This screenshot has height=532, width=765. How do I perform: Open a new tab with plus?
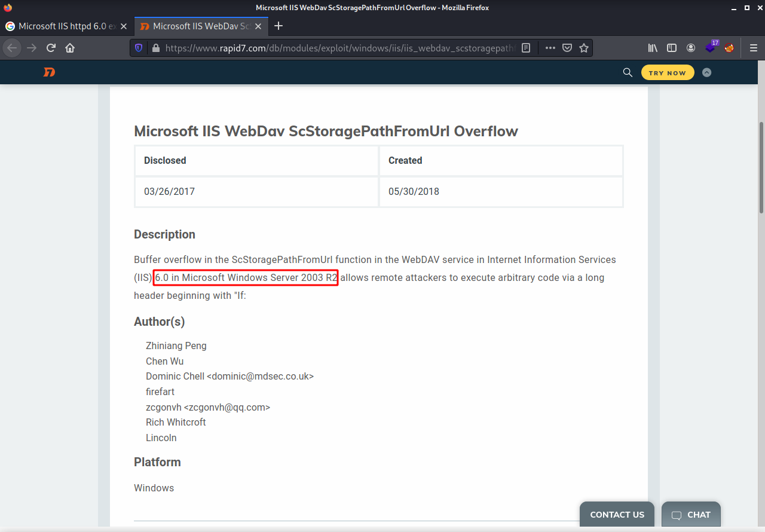278,26
